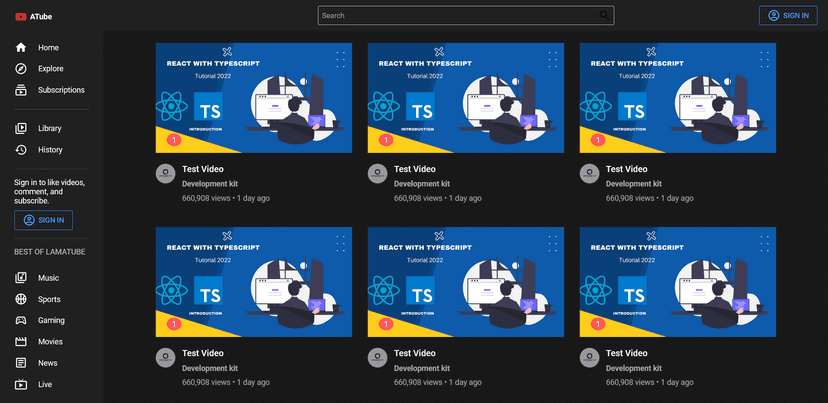This screenshot has height=403, width=828.
Task: Open the Home menu label
Action: click(48, 48)
